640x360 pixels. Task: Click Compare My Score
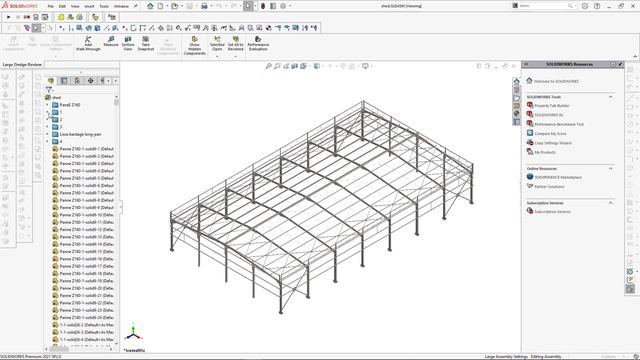[546, 133]
